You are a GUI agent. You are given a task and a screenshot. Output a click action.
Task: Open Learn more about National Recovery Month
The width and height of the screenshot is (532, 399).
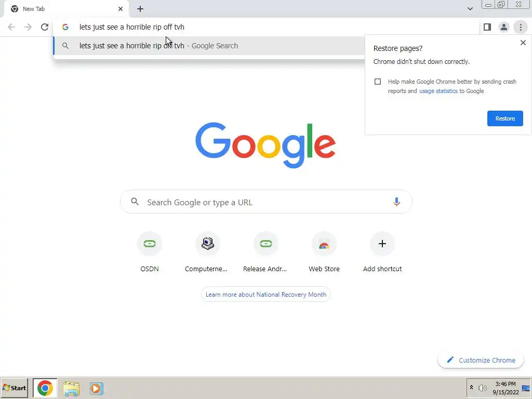point(265,295)
